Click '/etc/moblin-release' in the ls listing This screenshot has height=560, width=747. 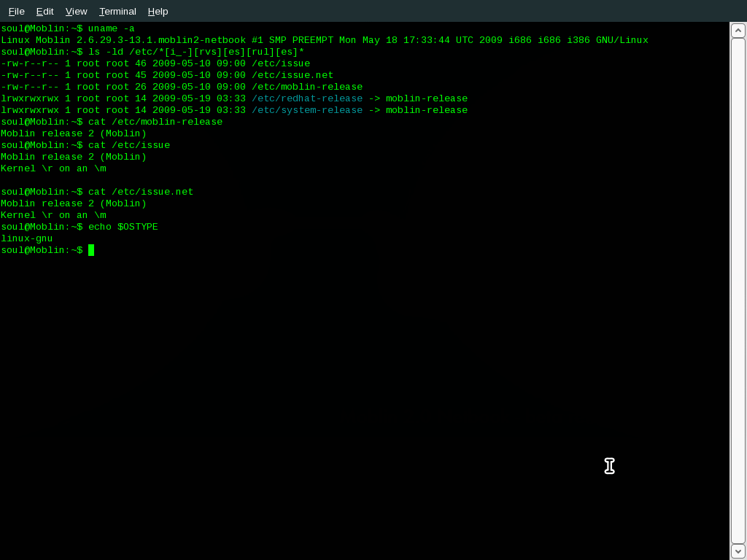pyautogui.click(x=307, y=87)
